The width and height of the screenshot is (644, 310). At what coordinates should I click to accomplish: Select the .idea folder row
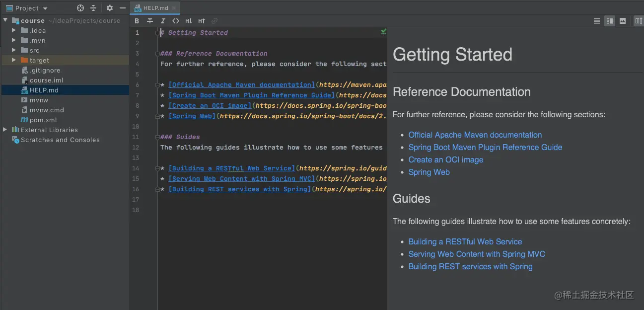tap(65, 30)
